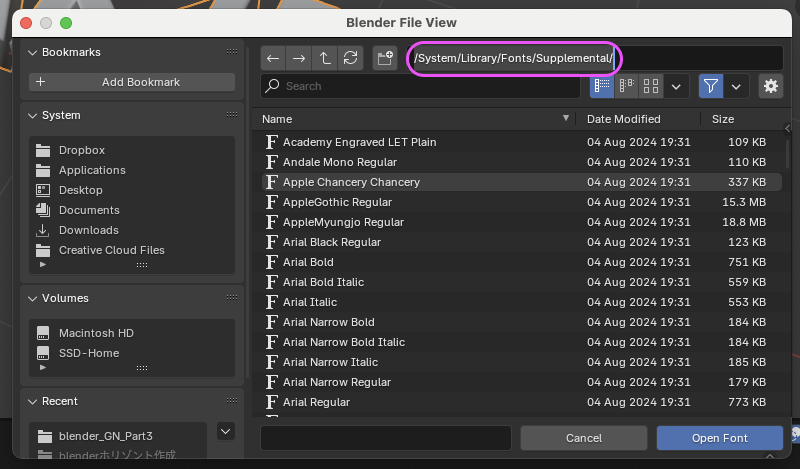Go forward to the next folder
Screen dimensions: 800x469
pos(299,58)
